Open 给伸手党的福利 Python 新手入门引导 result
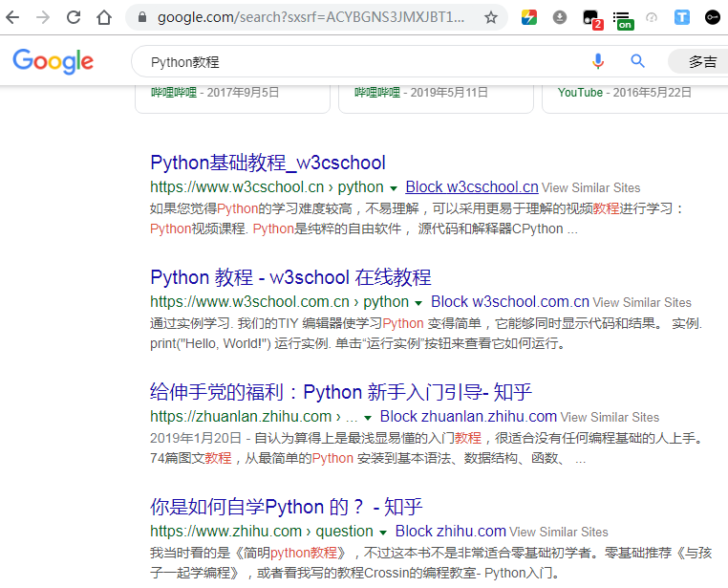 coord(341,392)
